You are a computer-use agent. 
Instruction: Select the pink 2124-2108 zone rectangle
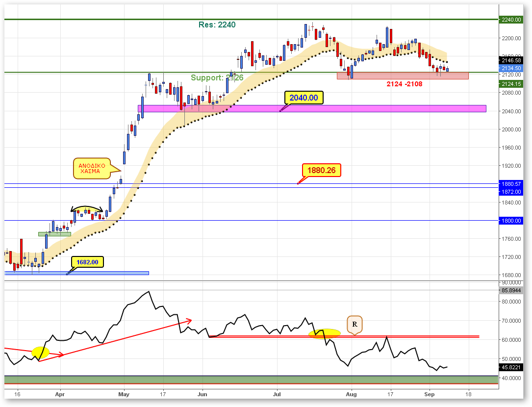402,76
